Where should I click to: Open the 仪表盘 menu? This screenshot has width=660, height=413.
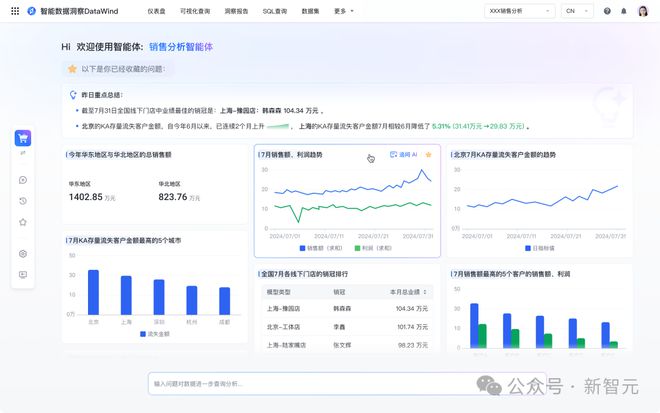pyautogui.click(x=156, y=11)
